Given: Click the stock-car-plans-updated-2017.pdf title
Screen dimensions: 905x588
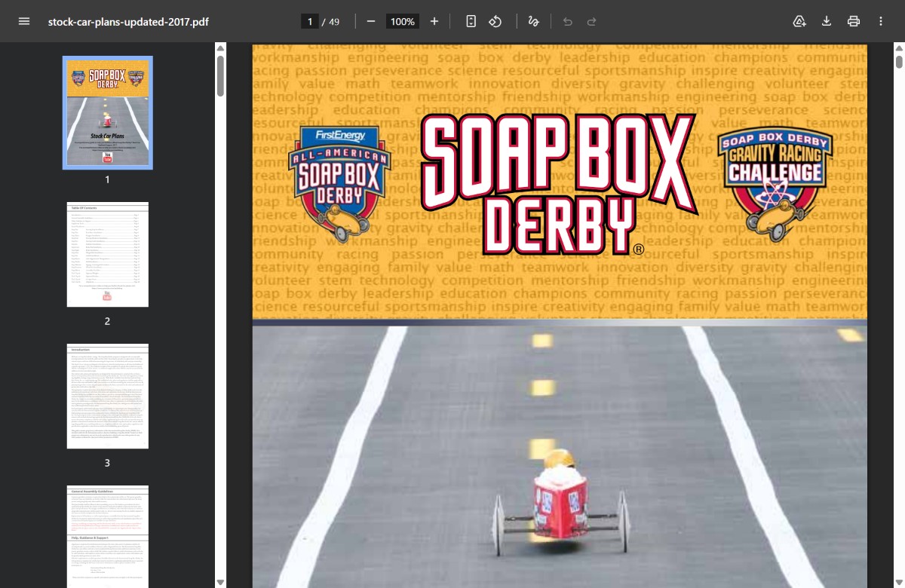Looking at the screenshot, I should pyautogui.click(x=128, y=22).
